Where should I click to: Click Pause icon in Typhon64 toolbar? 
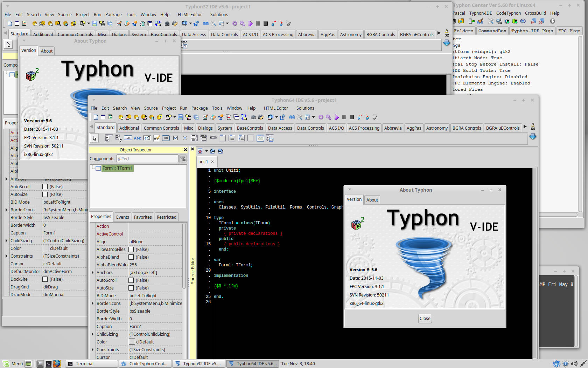pyautogui.click(x=344, y=117)
